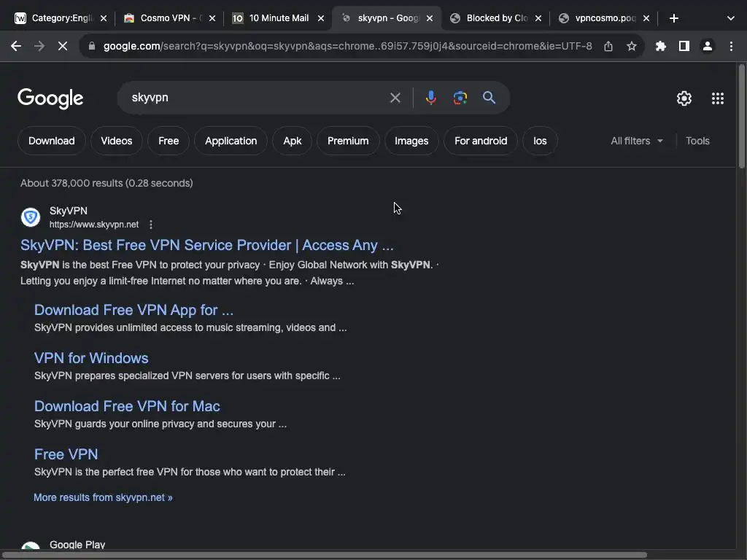Image resolution: width=747 pixels, height=560 pixels.
Task: Open the VPN for Windows sitelink
Action: tap(91, 358)
